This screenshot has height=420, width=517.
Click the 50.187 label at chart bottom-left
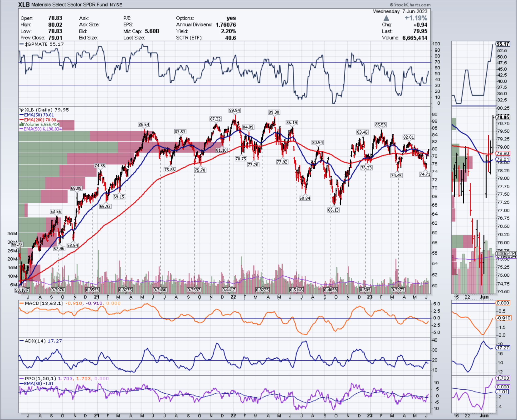22,290
